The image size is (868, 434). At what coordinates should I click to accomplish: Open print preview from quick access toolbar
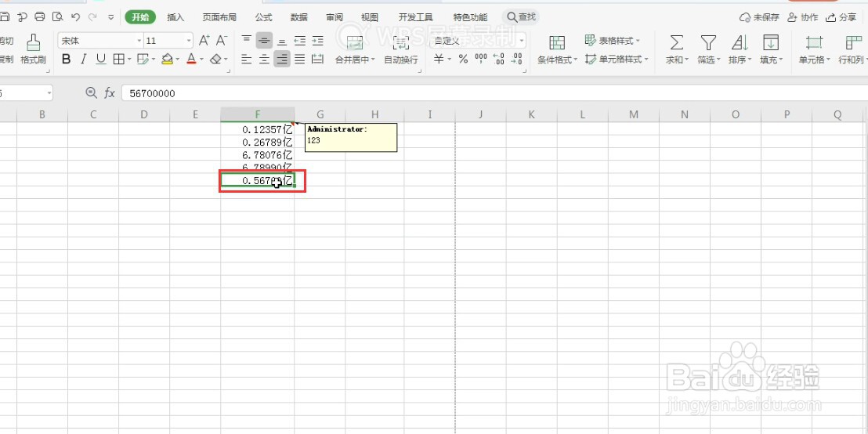[57, 17]
